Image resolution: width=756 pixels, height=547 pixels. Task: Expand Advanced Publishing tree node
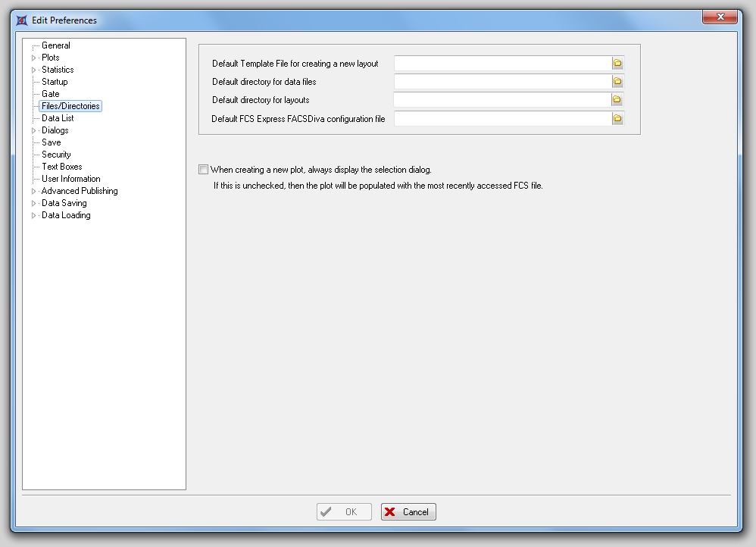(x=33, y=191)
